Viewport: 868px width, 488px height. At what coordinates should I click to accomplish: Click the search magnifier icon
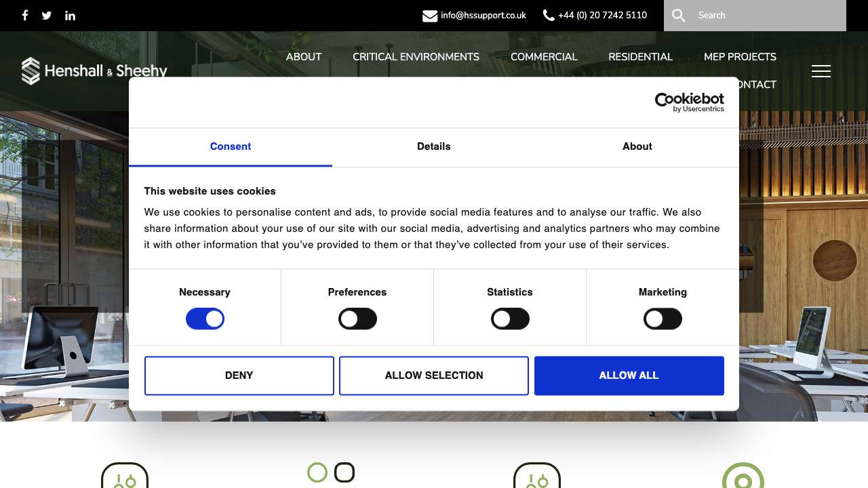pyautogui.click(x=679, y=16)
